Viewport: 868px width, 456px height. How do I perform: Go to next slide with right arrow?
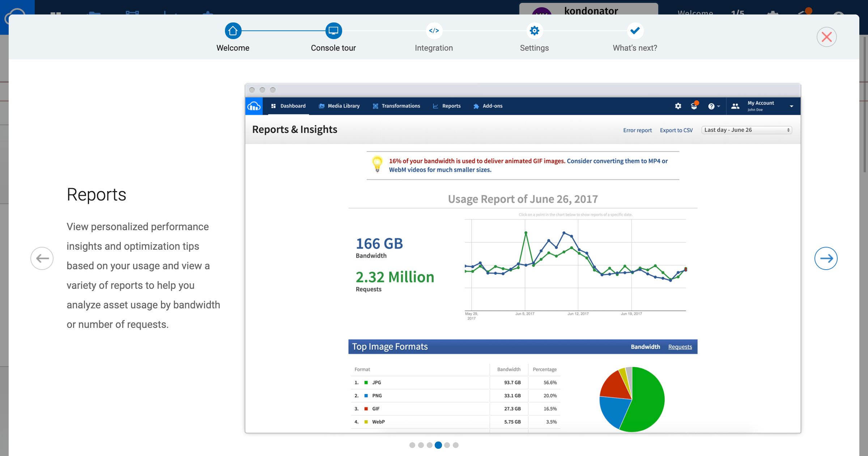point(826,258)
